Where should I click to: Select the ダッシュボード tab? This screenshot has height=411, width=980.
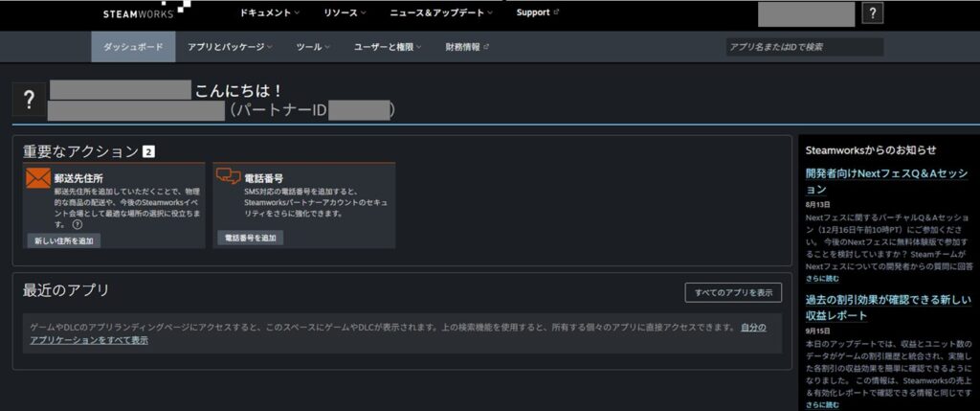point(133,47)
